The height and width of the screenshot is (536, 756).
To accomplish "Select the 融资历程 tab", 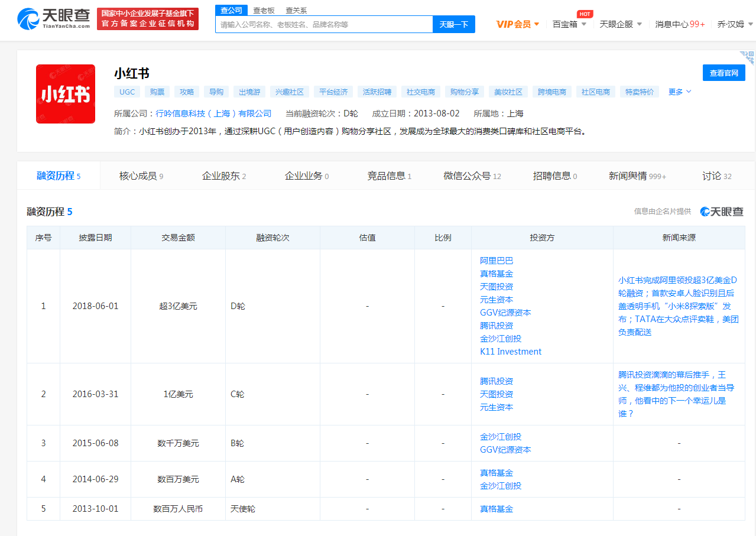I will click(59, 176).
